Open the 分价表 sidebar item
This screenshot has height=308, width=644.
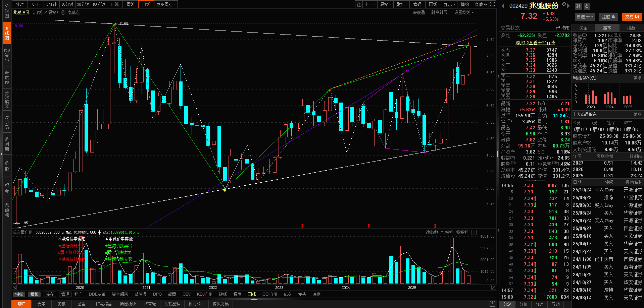[x=7, y=122]
